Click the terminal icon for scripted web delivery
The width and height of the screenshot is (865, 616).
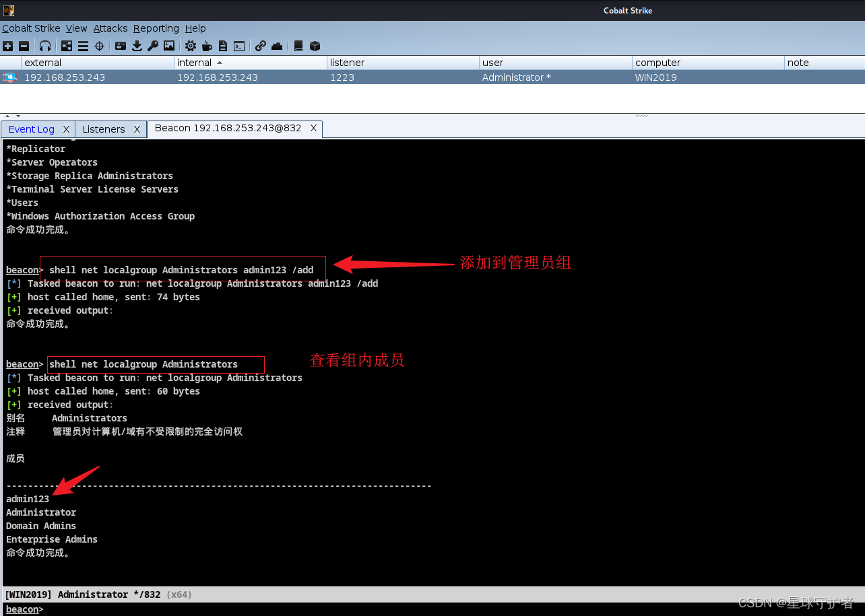(x=239, y=46)
